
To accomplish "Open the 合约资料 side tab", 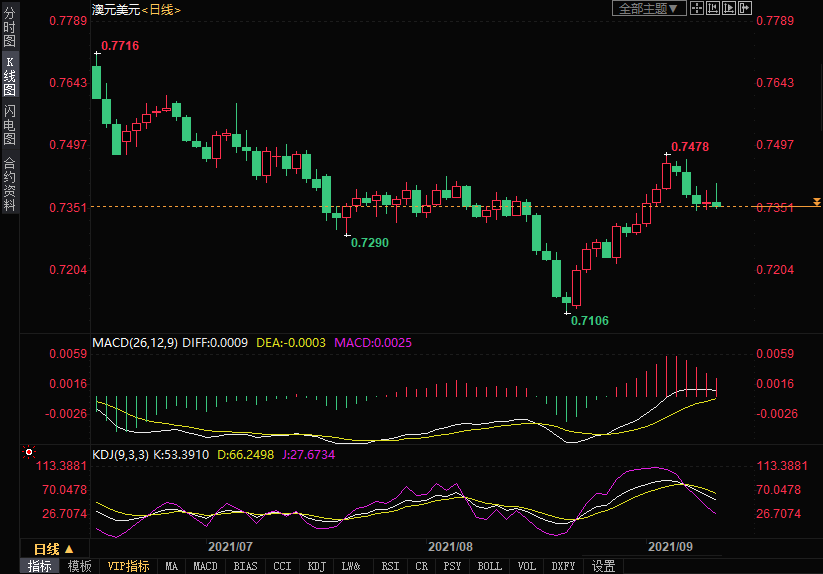I will coord(9,184).
